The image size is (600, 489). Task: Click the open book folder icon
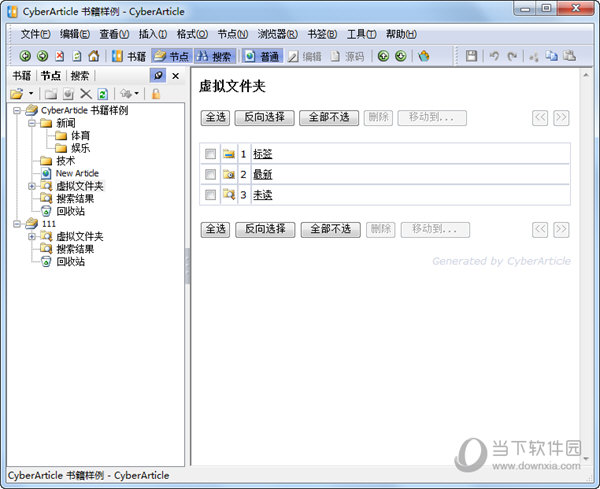coord(17,93)
